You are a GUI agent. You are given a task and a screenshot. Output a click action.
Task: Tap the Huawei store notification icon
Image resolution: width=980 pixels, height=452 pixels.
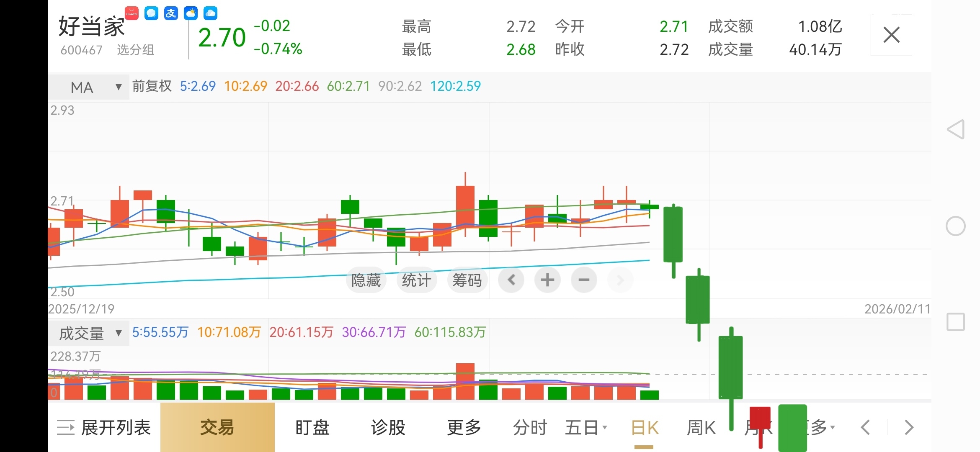pyautogui.click(x=132, y=13)
